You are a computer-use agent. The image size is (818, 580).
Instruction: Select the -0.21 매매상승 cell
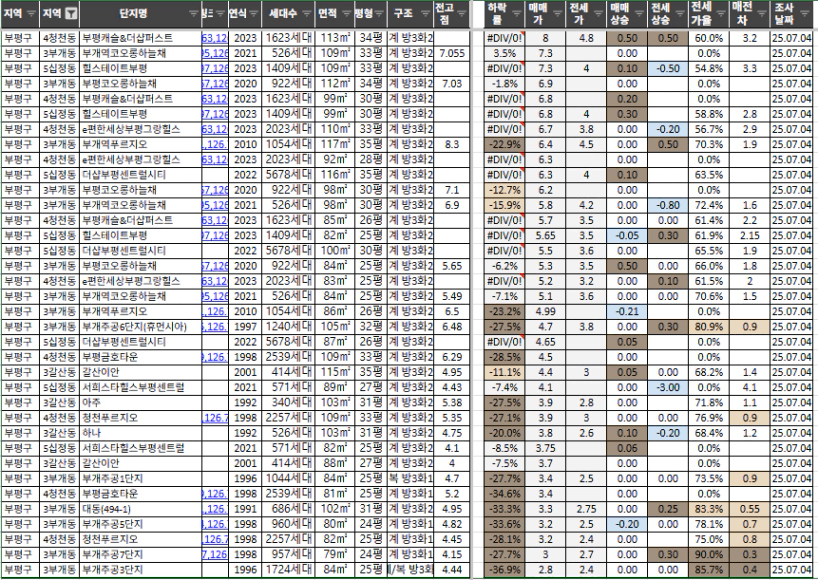627,312
